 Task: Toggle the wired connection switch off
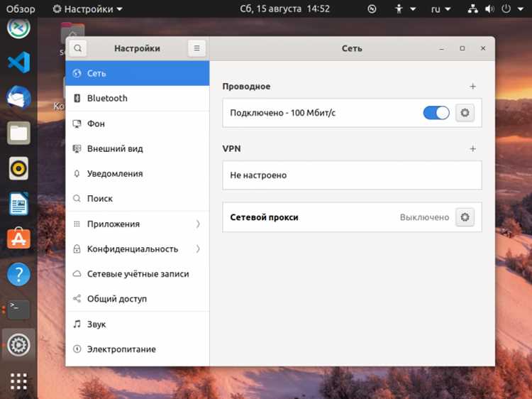[x=436, y=113]
